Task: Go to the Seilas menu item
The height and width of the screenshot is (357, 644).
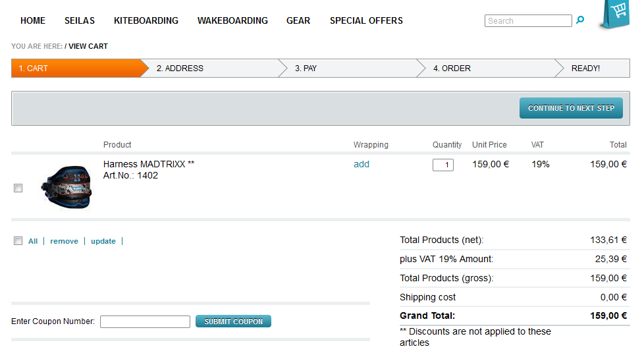Action: [80, 20]
